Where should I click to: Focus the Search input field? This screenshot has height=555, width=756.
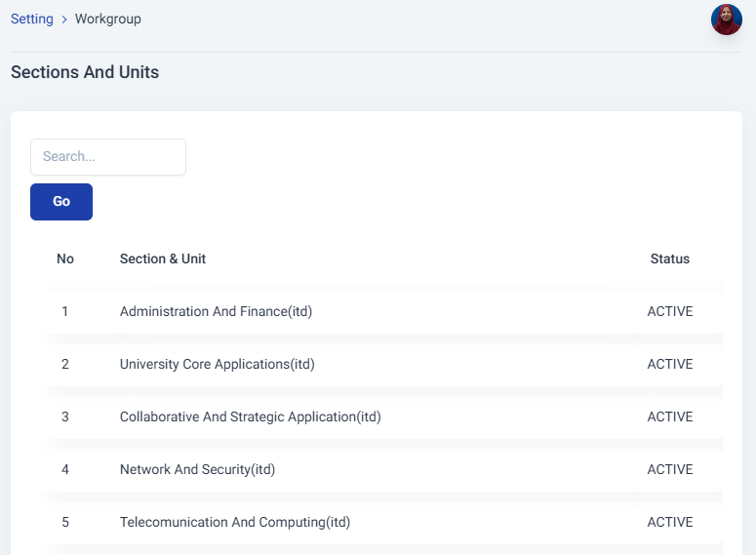(108, 157)
